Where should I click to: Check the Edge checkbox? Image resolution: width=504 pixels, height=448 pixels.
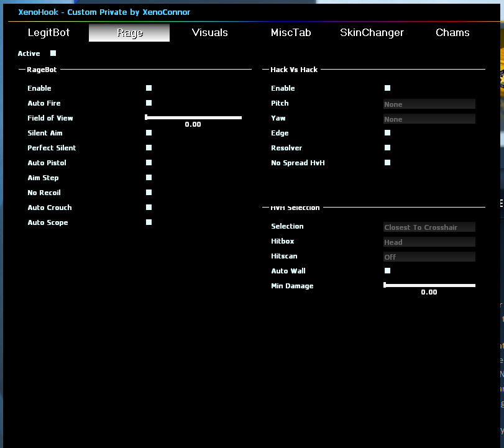coord(388,133)
